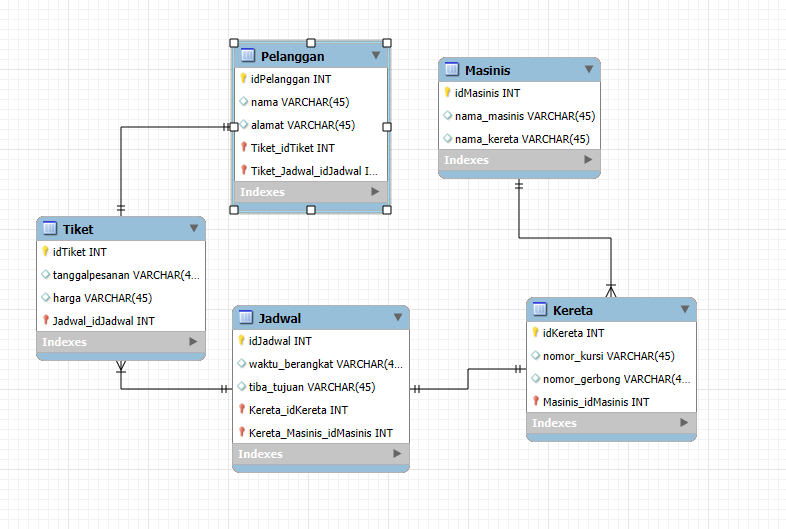Click the Pelanggan table icon
The width and height of the screenshot is (786, 529).
point(248,55)
